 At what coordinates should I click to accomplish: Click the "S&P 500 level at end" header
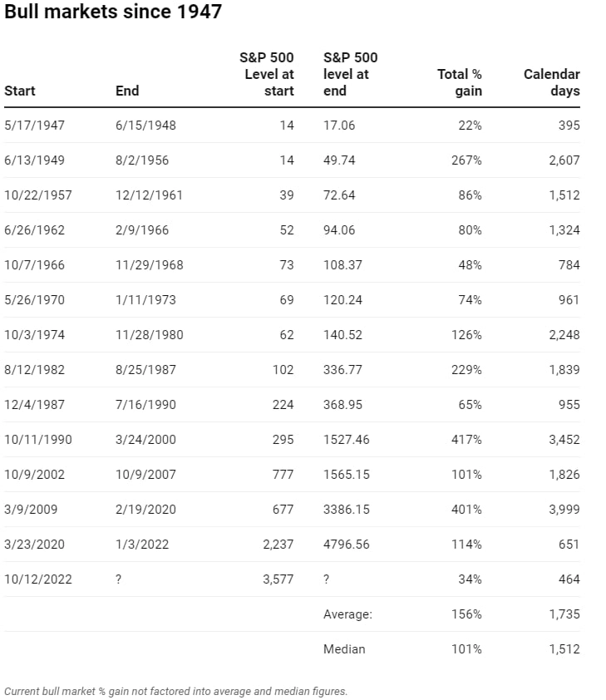350,74
